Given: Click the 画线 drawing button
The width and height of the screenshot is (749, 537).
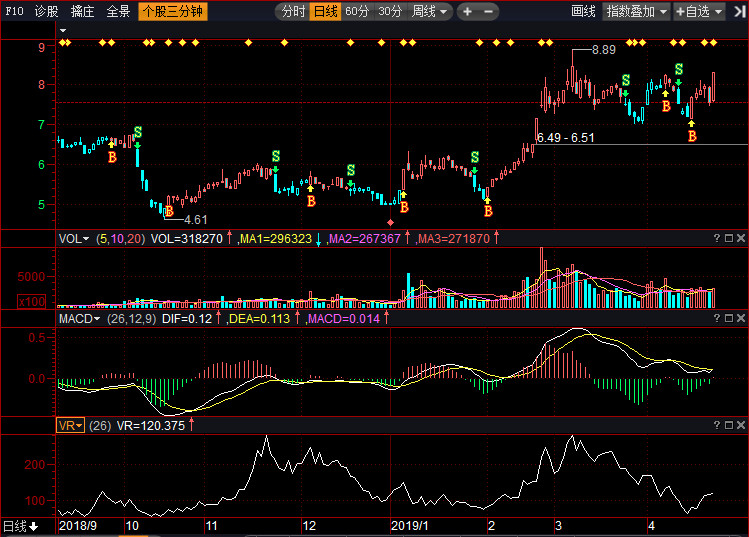Looking at the screenshot, I should (x=583, y=11).
